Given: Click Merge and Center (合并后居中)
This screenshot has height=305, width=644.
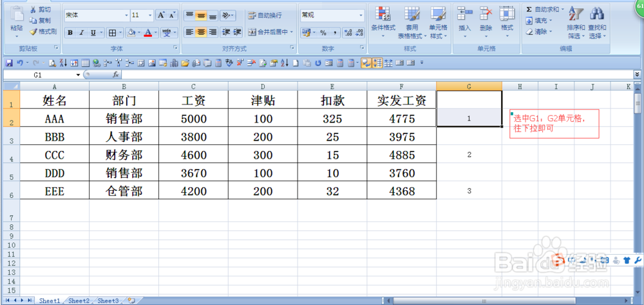Looking at the screenshot, I should click(270, 32).
